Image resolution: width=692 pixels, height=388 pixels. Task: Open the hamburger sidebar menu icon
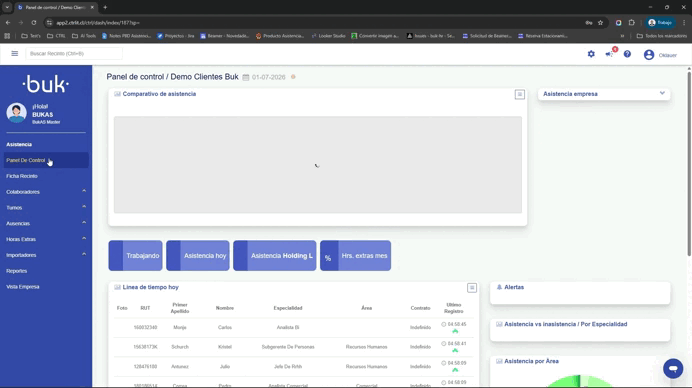(15, 53)
